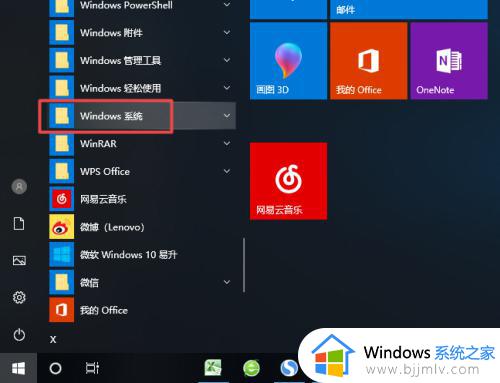Click the Windows 管理工具 label text

point(121,61)
